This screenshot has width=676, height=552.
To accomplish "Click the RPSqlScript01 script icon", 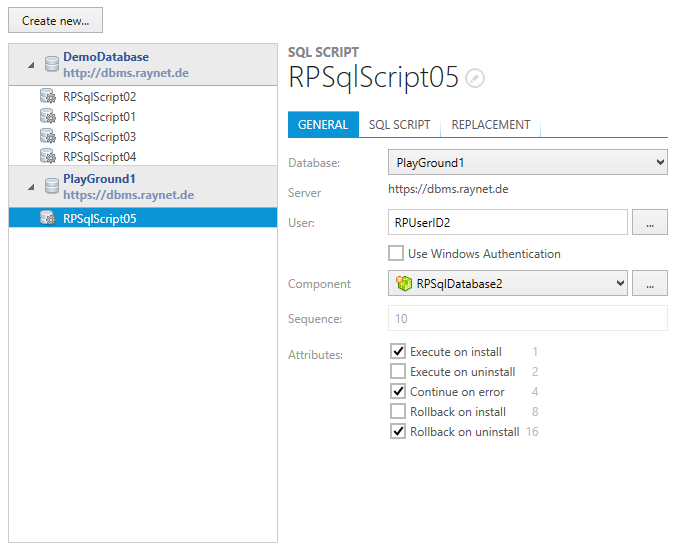I will pyautogui.click(x=47, y=117).
